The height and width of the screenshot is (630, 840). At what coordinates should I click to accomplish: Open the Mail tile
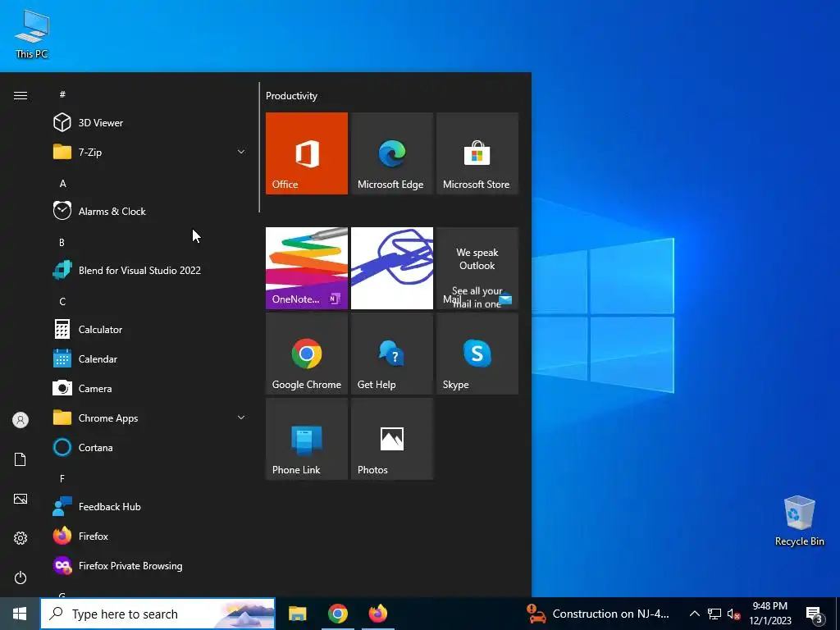(477, 268)
